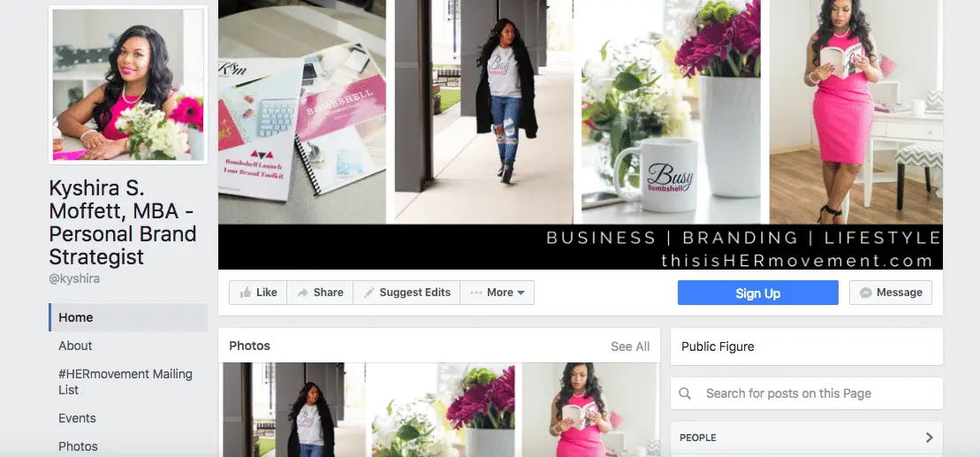Viewport: 980px width, 457px height.
Task: Open the profile picture thumbnail
Action: [x=128, y=84]
